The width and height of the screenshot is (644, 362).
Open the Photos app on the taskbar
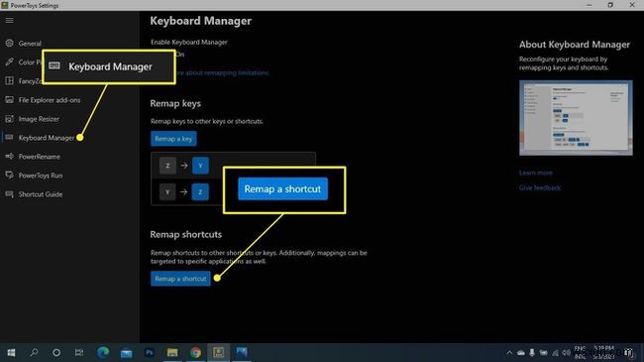(242, 352)
